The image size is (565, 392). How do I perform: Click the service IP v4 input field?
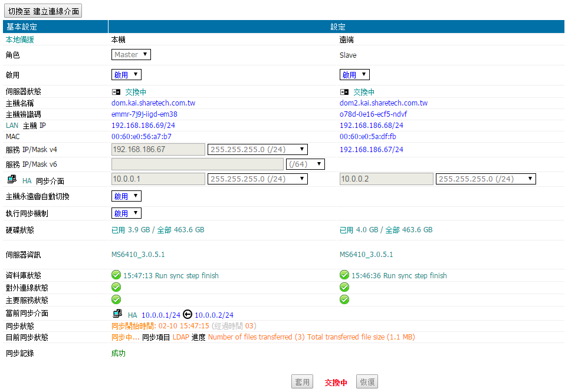(x=158, y=150)
